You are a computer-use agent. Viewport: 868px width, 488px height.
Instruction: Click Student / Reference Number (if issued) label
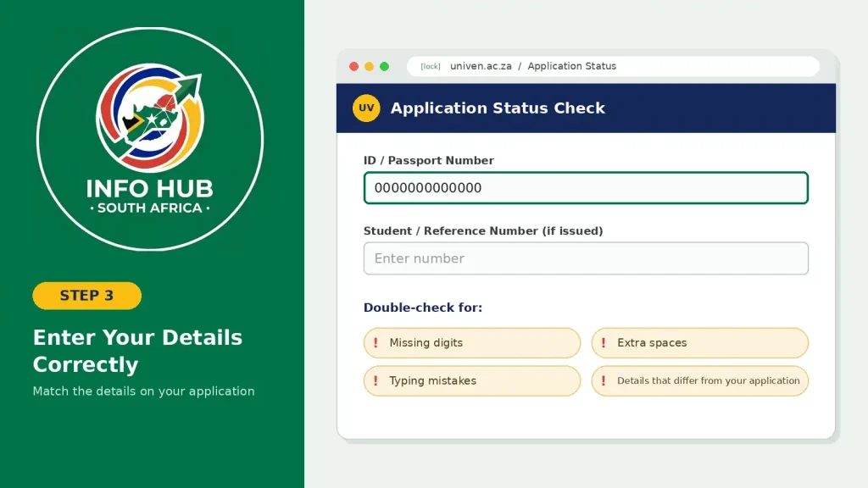483,230
